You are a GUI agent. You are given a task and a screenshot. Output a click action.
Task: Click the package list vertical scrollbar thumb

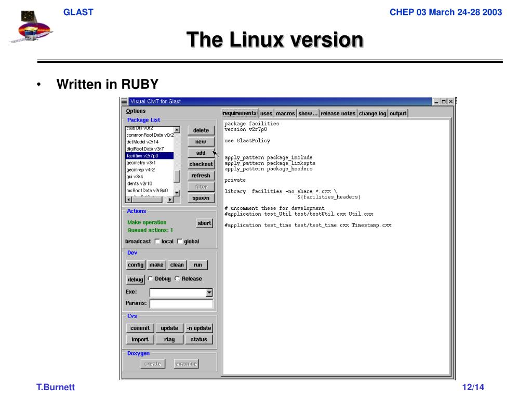[177, 177]
